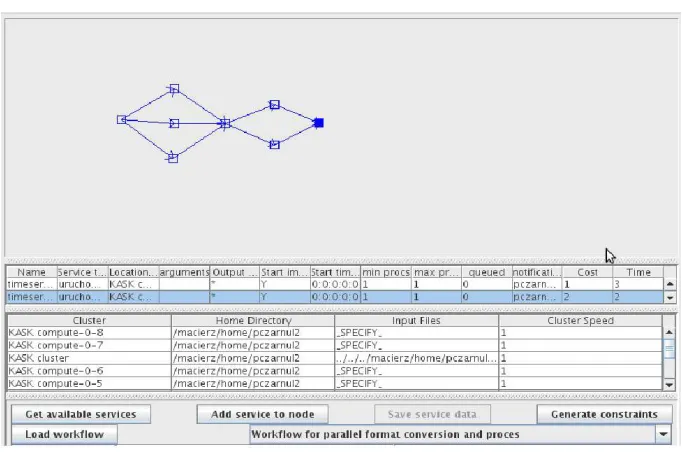Click the min procs column header
Screen dimensions: 682x452
[x=386, y=272]
